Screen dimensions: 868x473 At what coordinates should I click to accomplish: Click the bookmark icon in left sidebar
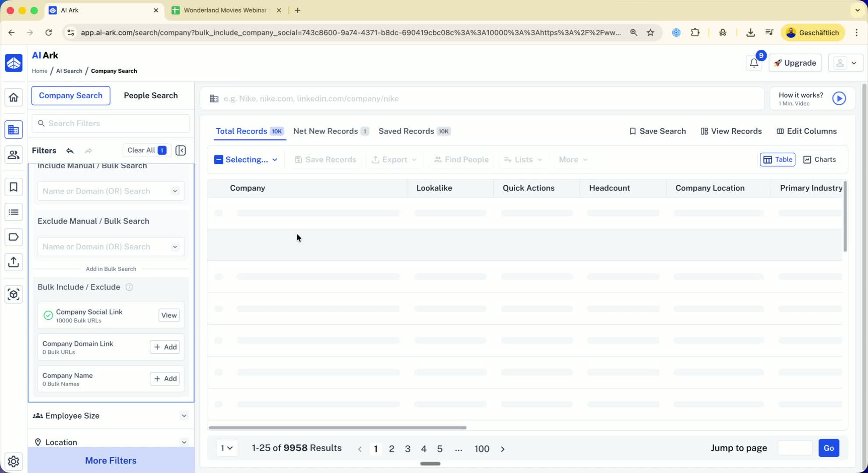(14, 187)
